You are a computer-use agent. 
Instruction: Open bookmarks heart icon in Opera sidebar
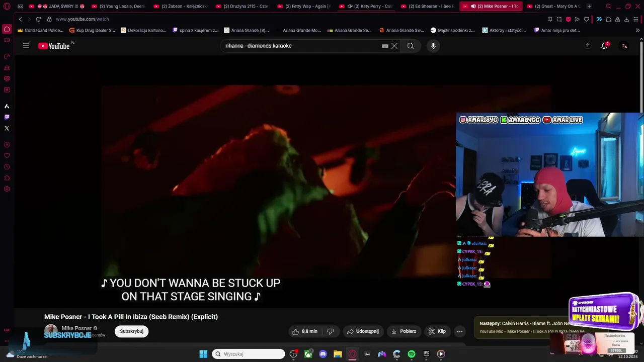point(7,156)
